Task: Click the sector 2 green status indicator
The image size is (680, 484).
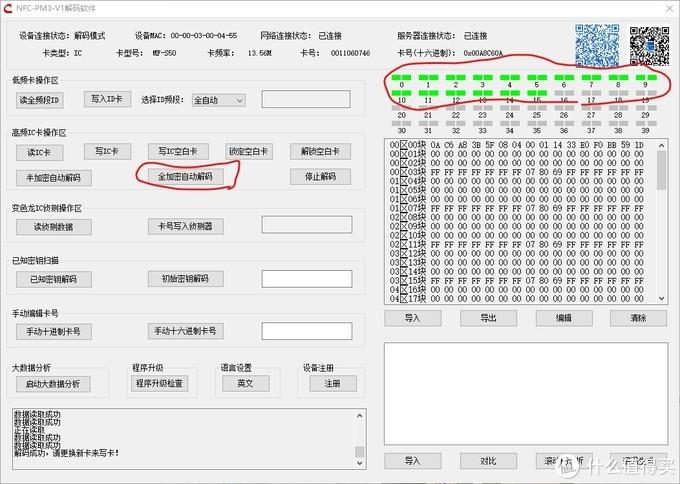Action: click(x=455, y=77)
